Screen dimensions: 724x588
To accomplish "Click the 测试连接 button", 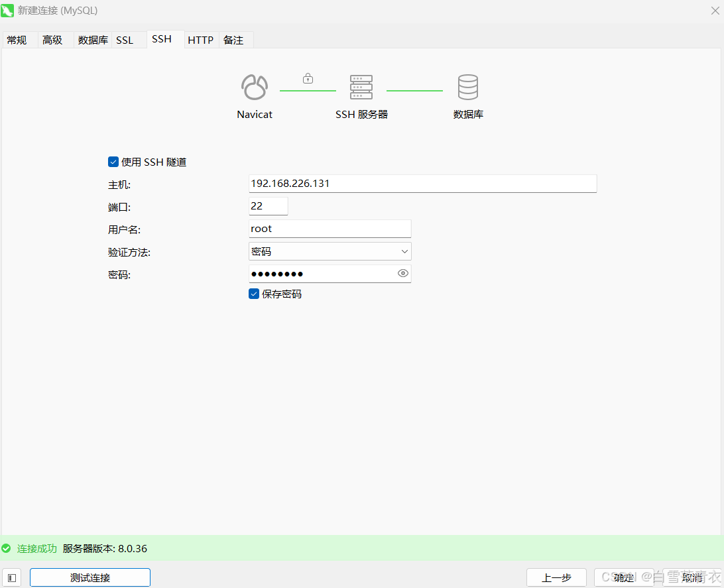I will [90, 577].
